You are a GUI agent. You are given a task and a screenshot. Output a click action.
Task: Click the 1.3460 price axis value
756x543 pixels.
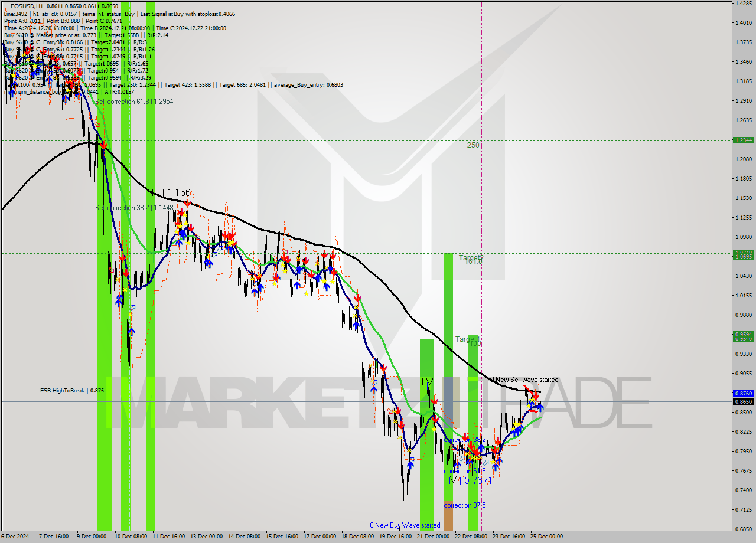coord(743,61)
